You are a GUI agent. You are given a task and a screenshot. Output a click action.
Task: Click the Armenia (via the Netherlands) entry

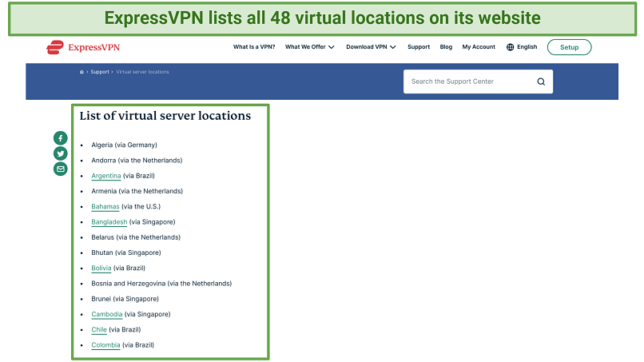[x=137, y=191]
